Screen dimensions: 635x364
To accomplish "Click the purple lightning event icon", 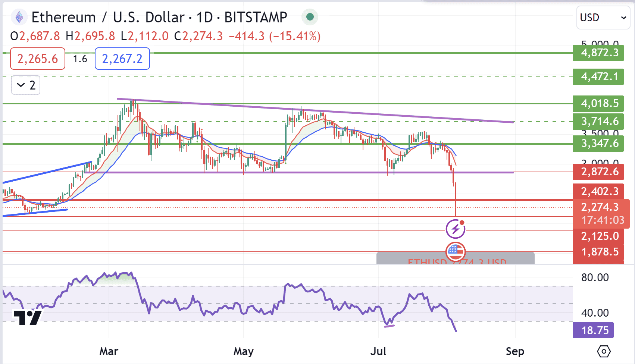I will 456,229.
